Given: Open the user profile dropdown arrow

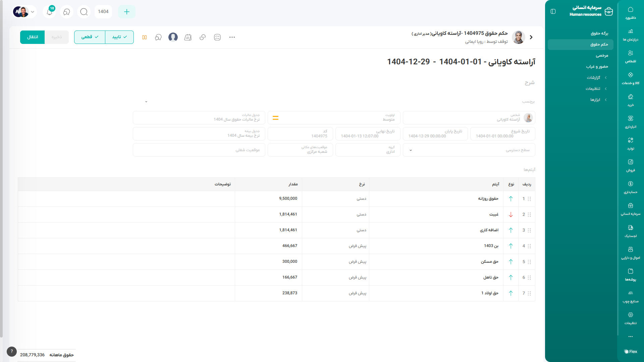Looking at the screenshot, I should tap(33, 12).
